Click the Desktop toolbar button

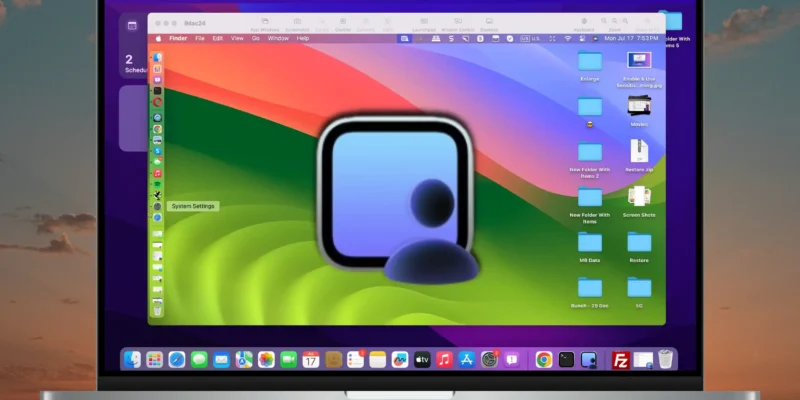489,24
